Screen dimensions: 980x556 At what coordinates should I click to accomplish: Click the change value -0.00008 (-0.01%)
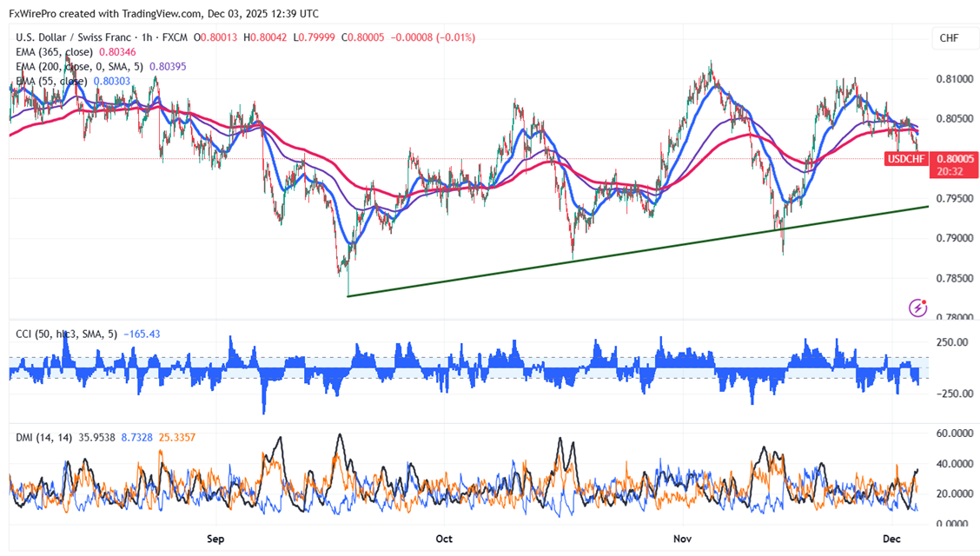[433, 37]
